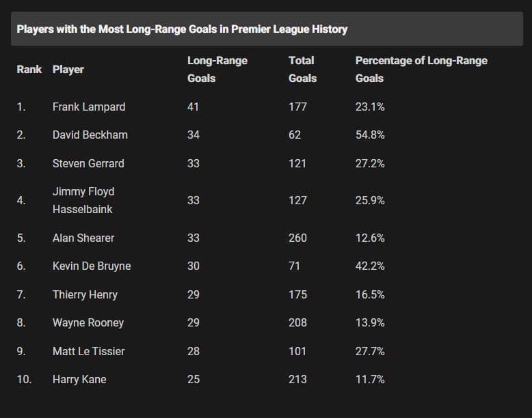Click Kevin De Bruyne's name
532x418 pixels.
tap(92, 266)
